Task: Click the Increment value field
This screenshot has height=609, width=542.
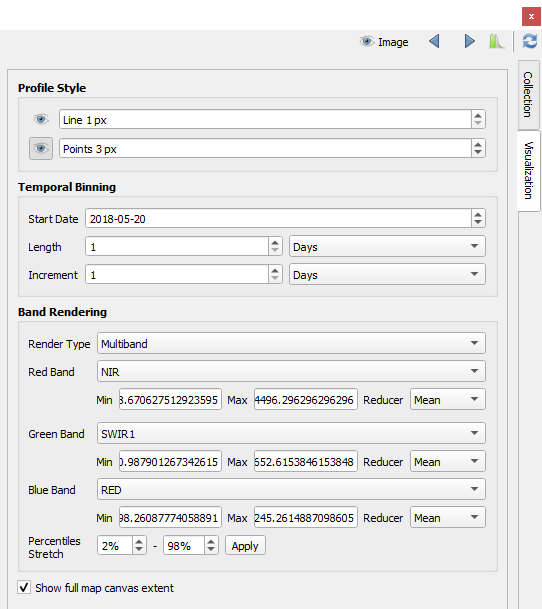Action: (177, 275)
